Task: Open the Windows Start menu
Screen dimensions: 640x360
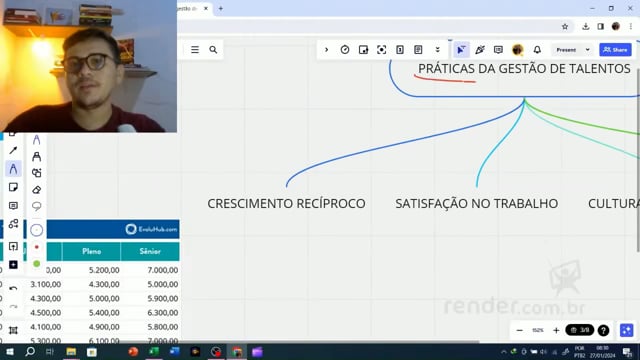Action: [10, 351]
